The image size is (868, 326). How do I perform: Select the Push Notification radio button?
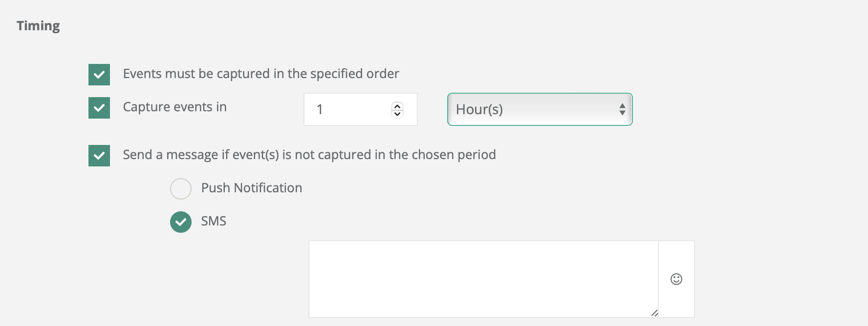(181, 189)
